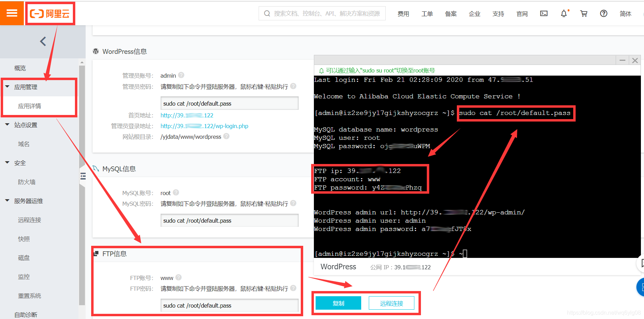
Task: Open 远程连接 in the sidebar
Action: tap(30, 220)
